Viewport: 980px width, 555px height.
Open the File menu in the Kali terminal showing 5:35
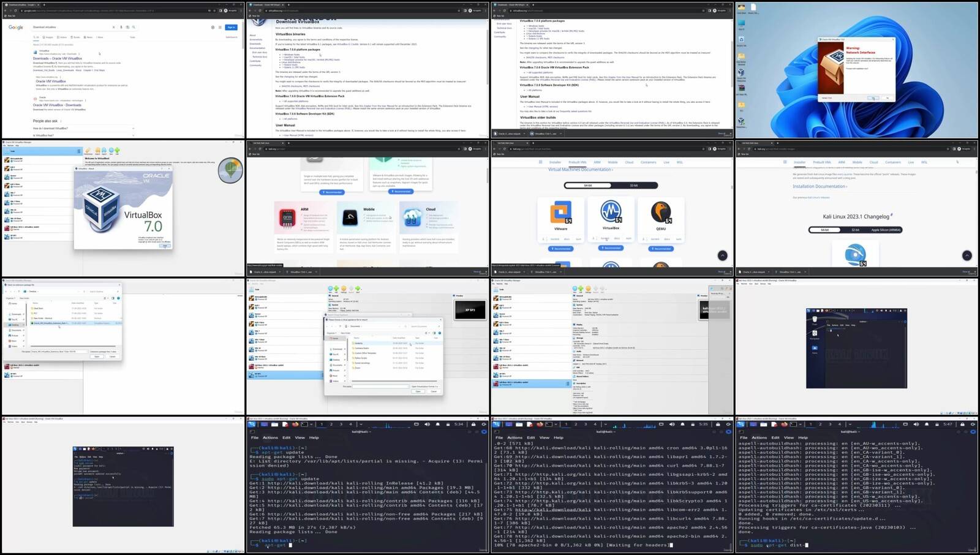coord(499,437)
